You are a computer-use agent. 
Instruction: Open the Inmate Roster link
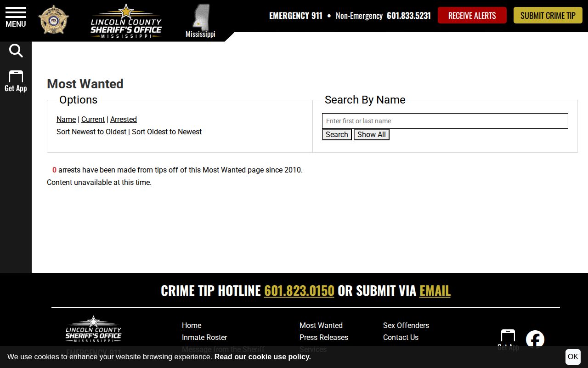[x=204, y=337]
